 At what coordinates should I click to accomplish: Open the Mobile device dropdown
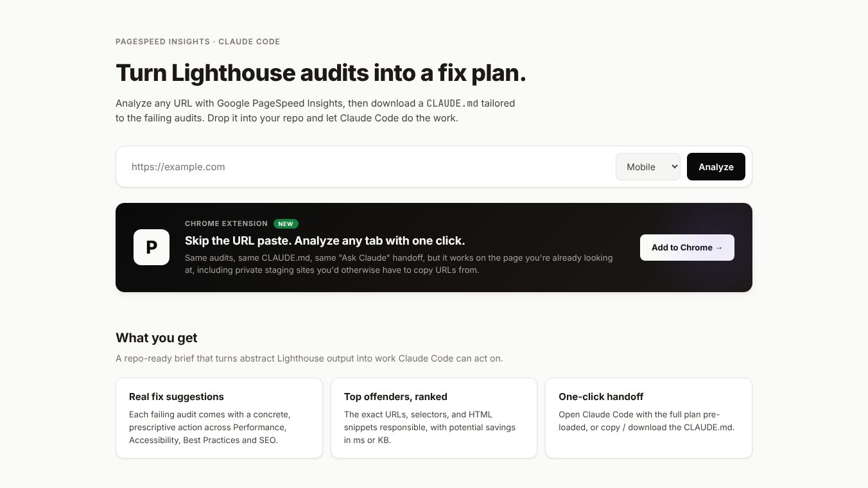[648, 166]
